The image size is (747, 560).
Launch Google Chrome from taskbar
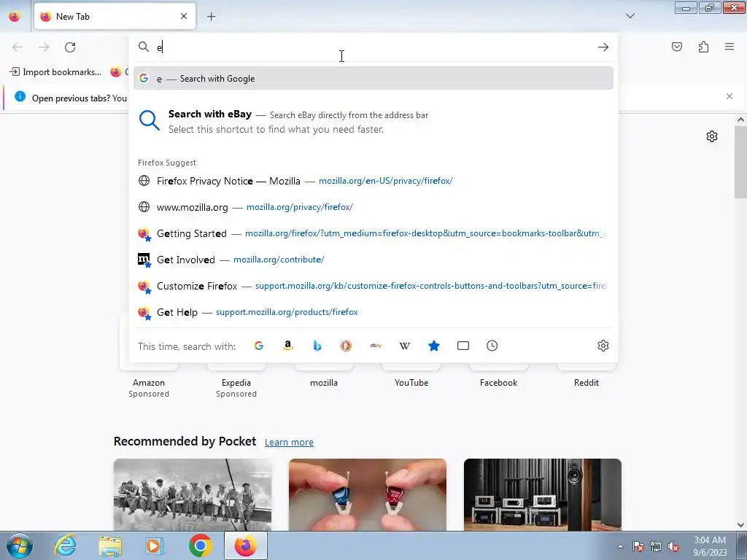point(200,545)
